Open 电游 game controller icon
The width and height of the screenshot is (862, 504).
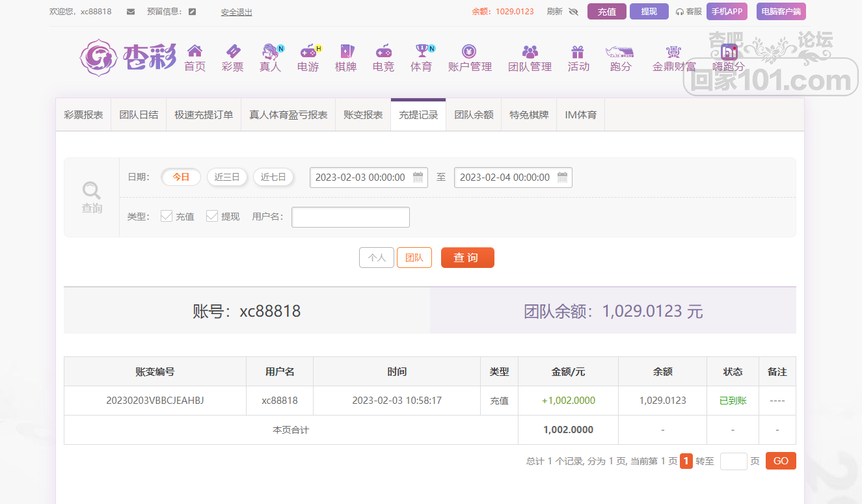308,51
